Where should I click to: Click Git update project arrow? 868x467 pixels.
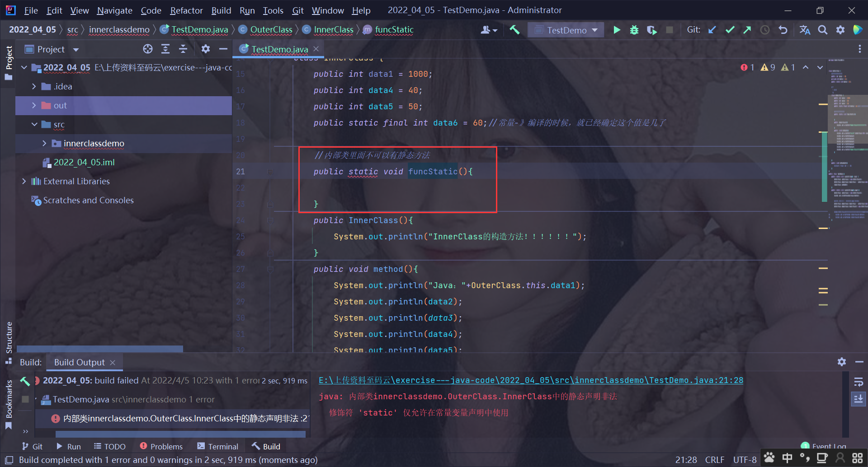(x=712, y=30)
